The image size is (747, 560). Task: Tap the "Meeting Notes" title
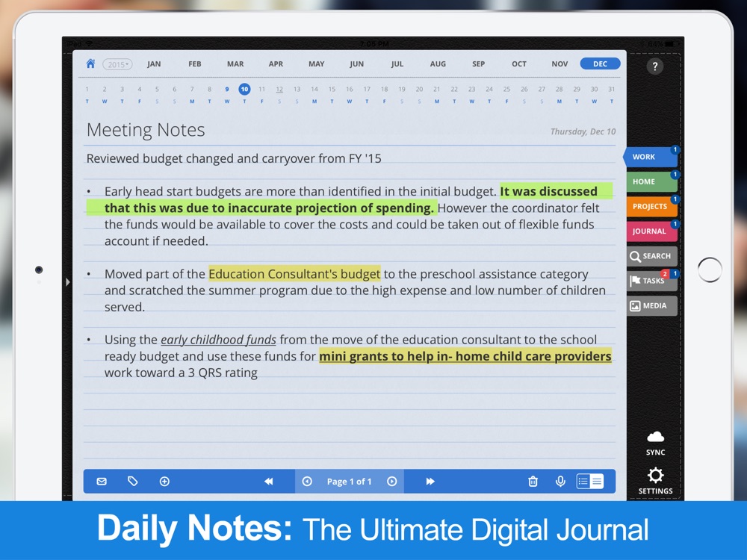pyautogui.click(x=146, y=129)
